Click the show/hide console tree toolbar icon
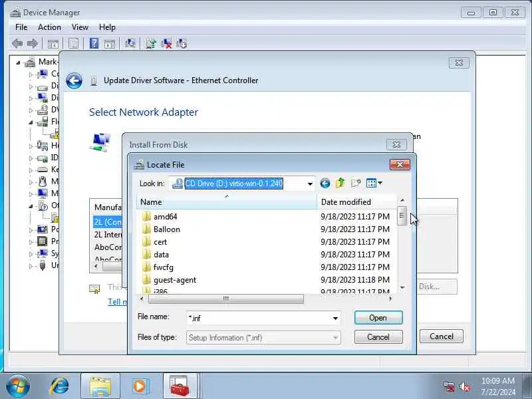The height and width of the screenshot is (399, 532). 53,43
